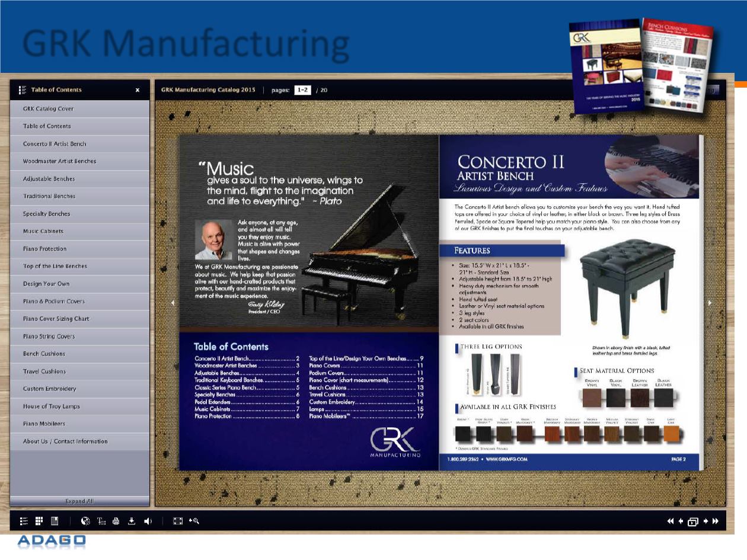Start the page slideshow autoplay
The image size is (747, 560).
(x=692, y=522)
